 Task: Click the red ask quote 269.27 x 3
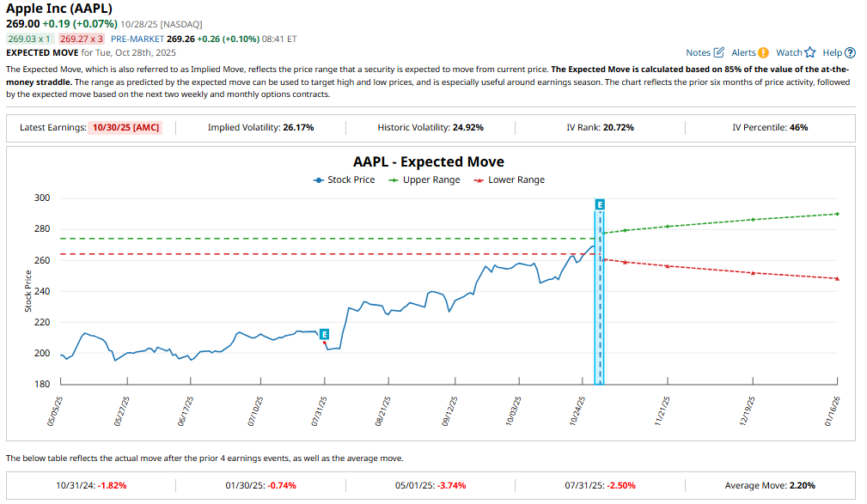[82, 39]
